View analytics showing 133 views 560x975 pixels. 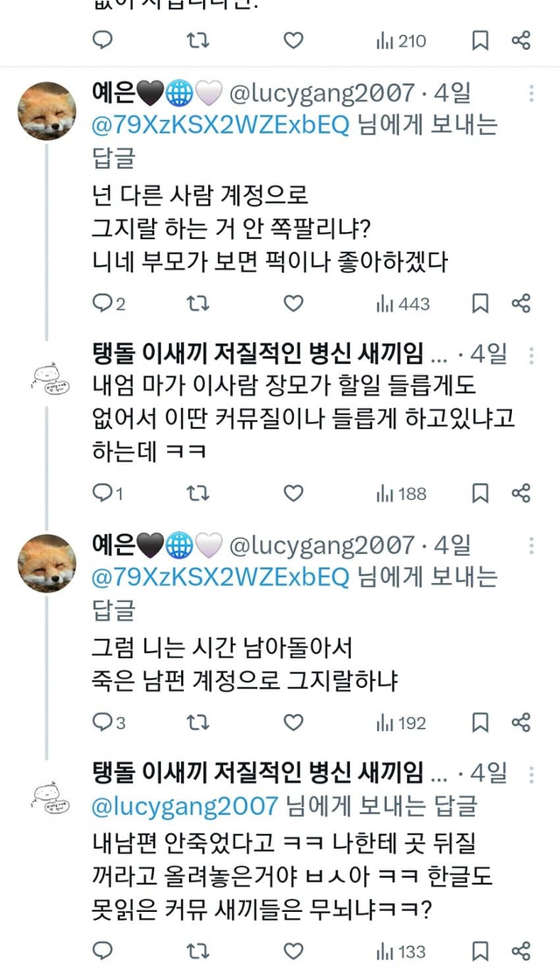[401, 951]
